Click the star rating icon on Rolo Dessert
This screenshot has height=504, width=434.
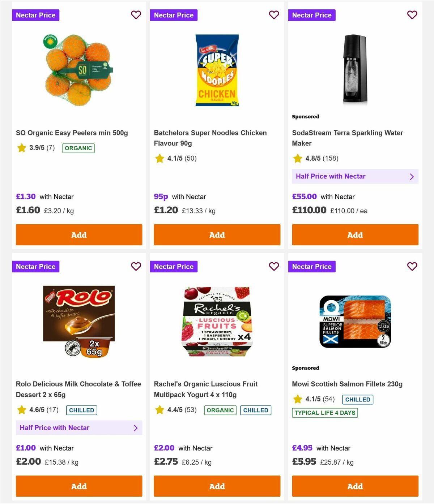21,410
